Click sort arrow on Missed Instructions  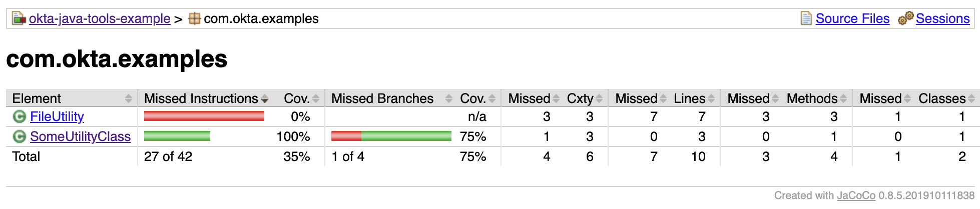pyautogui.click(x=265, y=99)
